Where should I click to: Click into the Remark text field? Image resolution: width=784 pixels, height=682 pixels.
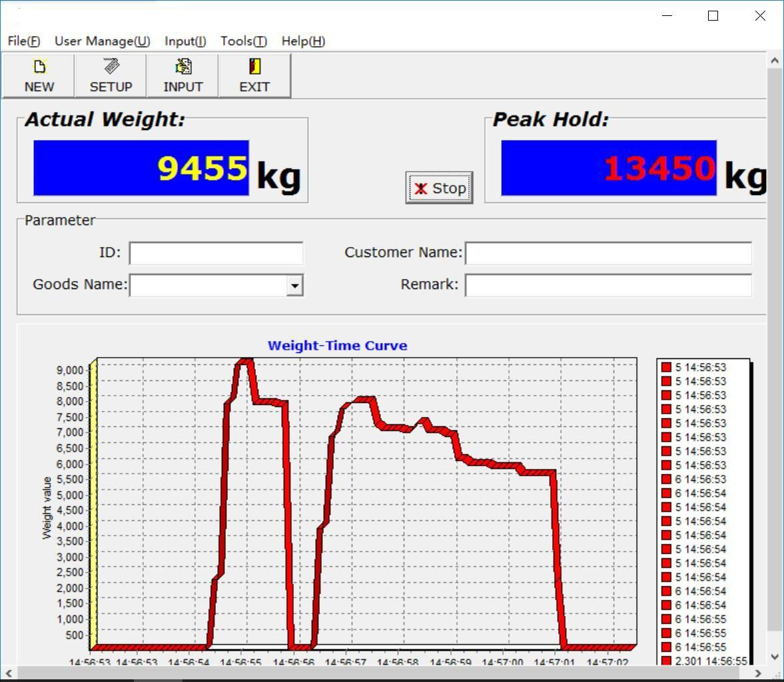click(x=608, y=285)
